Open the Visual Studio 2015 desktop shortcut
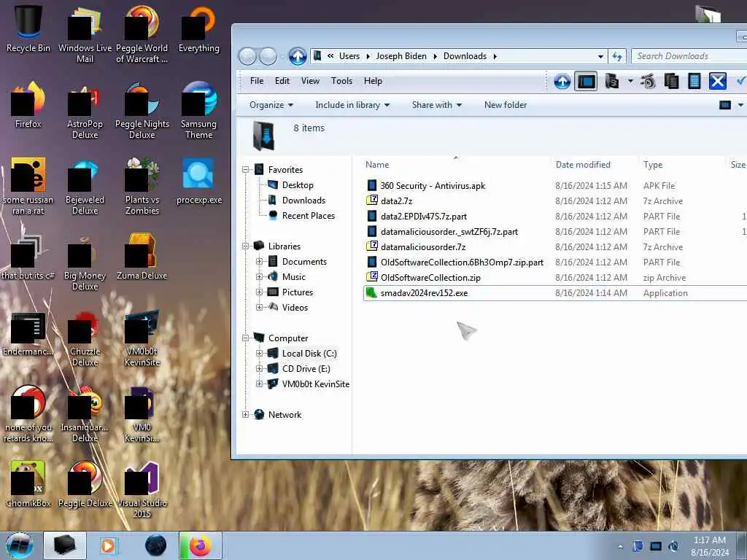Image resolution: width=747 pixels, height=560 pixels. [142, 489]
